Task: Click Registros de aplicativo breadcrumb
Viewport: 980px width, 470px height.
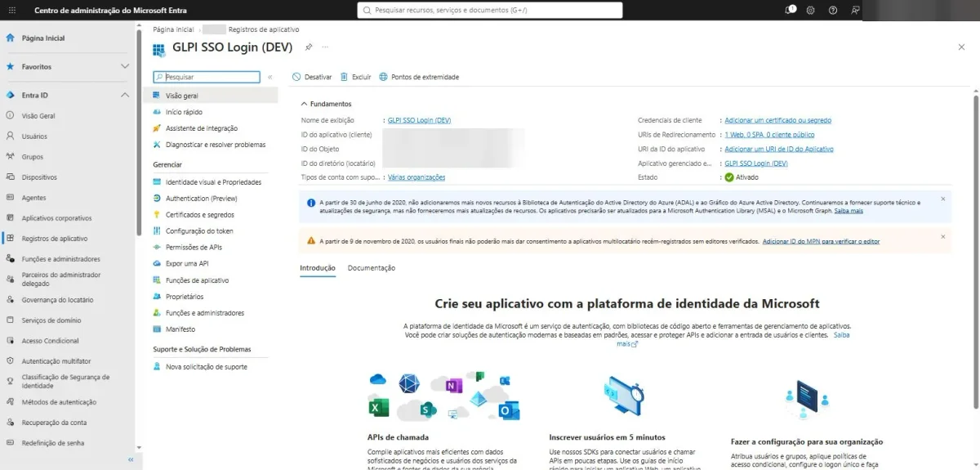Action: (264, 29)
